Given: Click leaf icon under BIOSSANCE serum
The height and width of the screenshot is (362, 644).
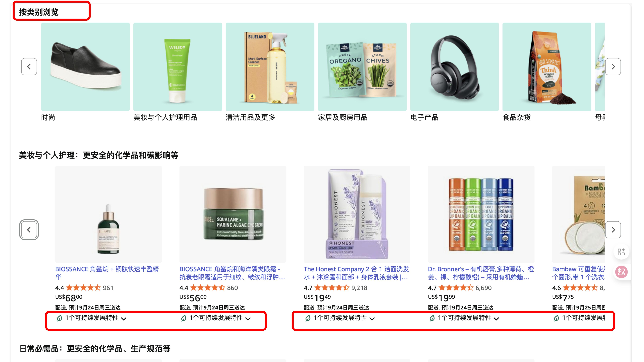Looking at the screenshot, I should click(x=59, y=318).
